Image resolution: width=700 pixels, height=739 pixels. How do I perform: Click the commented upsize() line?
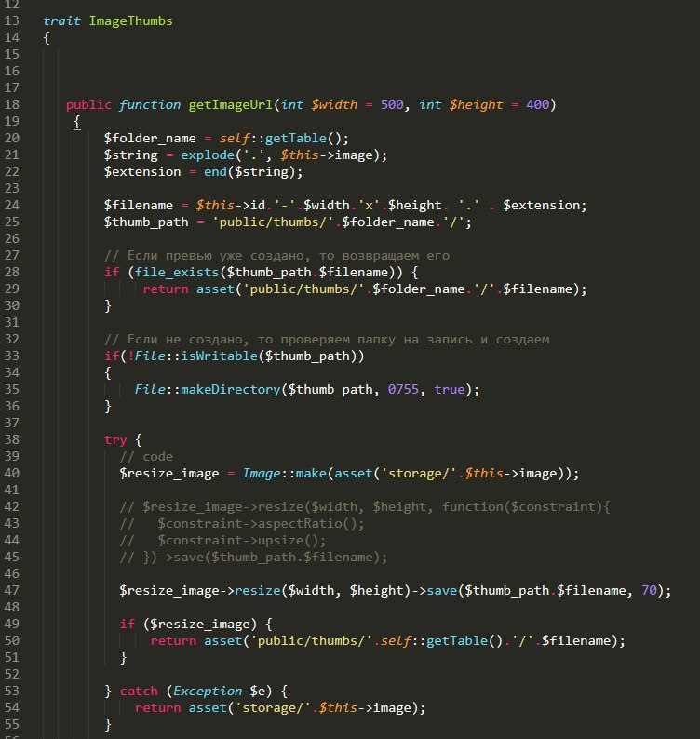(222, 541)
